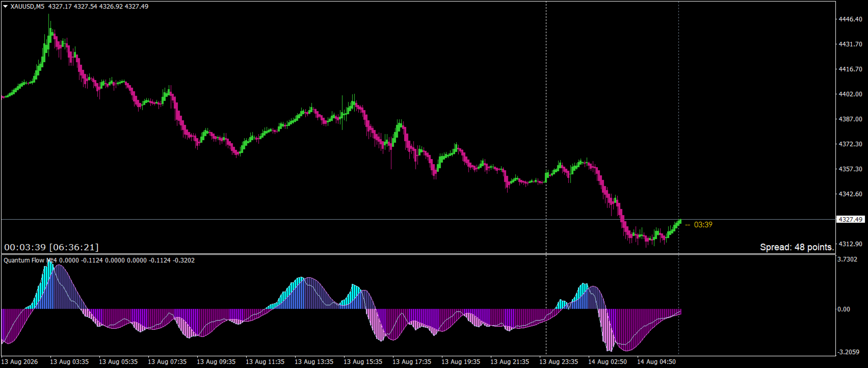Click price scale value 4372.30
Image resolution: width=868 pixels, height=368 pixels.
click(850, 144)
